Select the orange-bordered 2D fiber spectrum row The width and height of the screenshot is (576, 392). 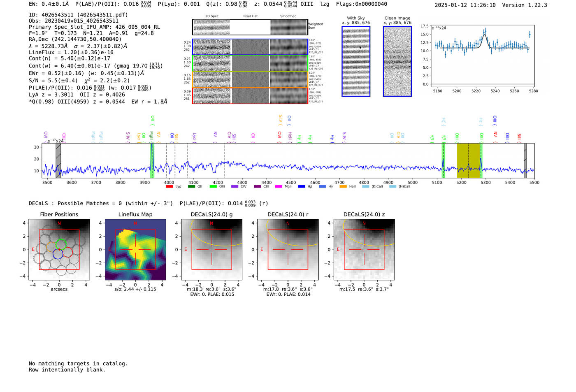pos(250,79)
